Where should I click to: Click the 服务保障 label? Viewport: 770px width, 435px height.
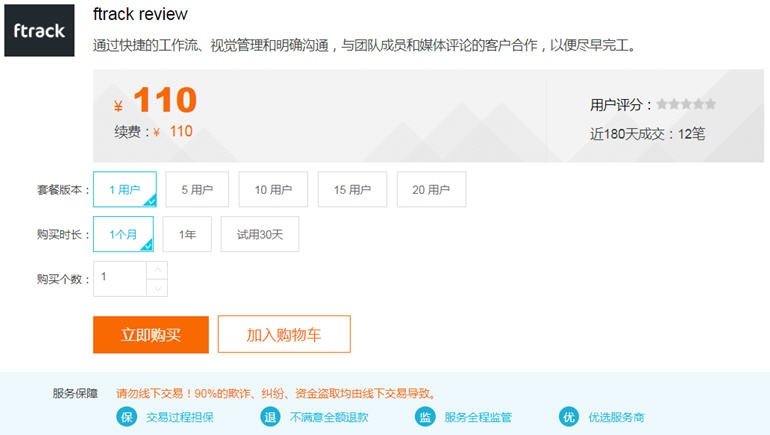pyautogui.click(x=75, y=393)
